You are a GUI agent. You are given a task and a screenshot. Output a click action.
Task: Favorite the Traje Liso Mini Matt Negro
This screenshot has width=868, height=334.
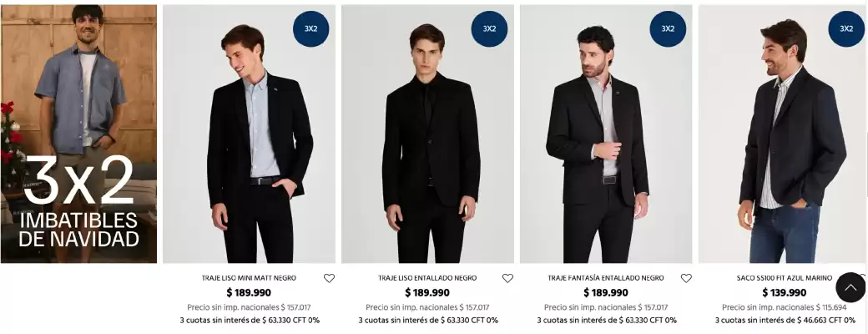pyautogui.click(x=329, y=278)
